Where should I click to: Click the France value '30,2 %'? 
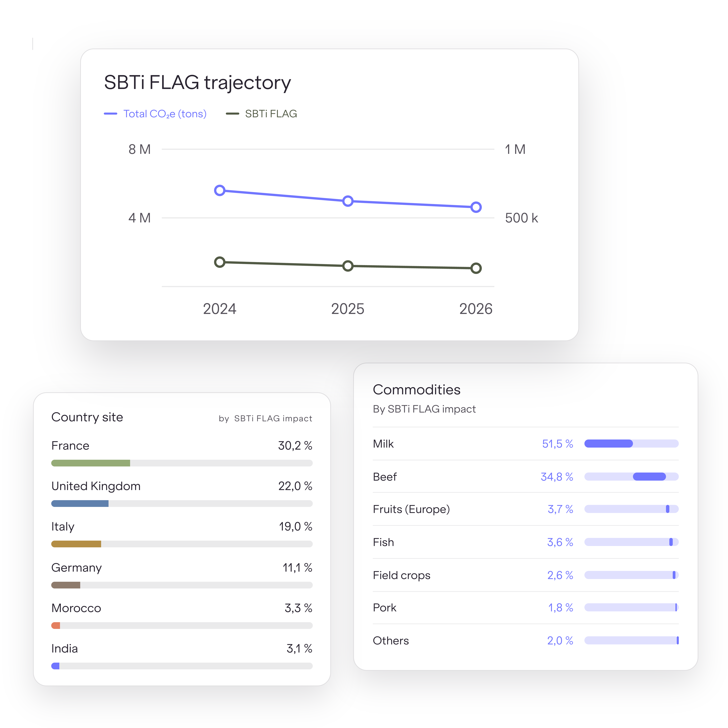tap(295, 446)
